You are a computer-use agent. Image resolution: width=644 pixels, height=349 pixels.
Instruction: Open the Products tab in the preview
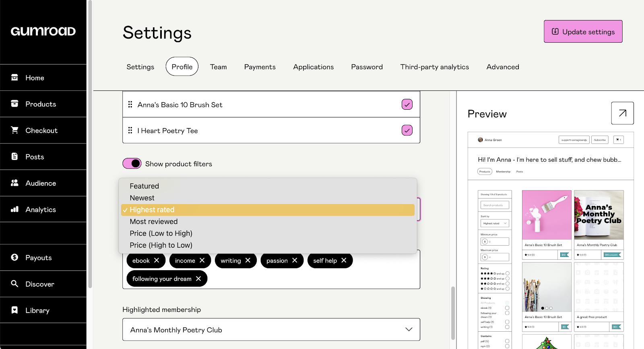pyautogui.click(x=485, y=172)
